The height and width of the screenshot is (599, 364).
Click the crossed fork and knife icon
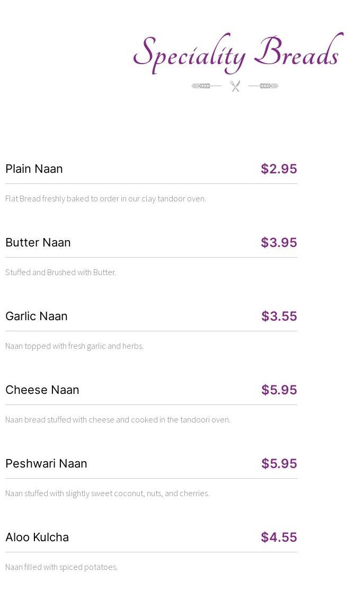[235, 86]
